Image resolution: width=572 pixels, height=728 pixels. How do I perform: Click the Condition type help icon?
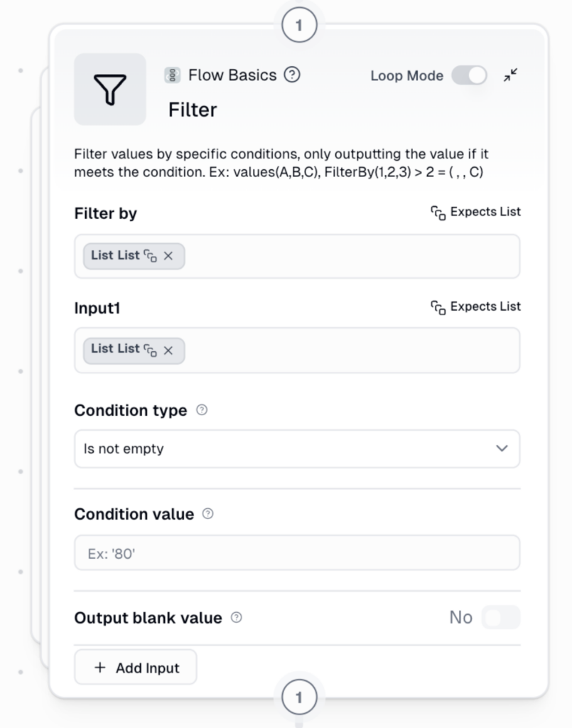pos(202,410)
